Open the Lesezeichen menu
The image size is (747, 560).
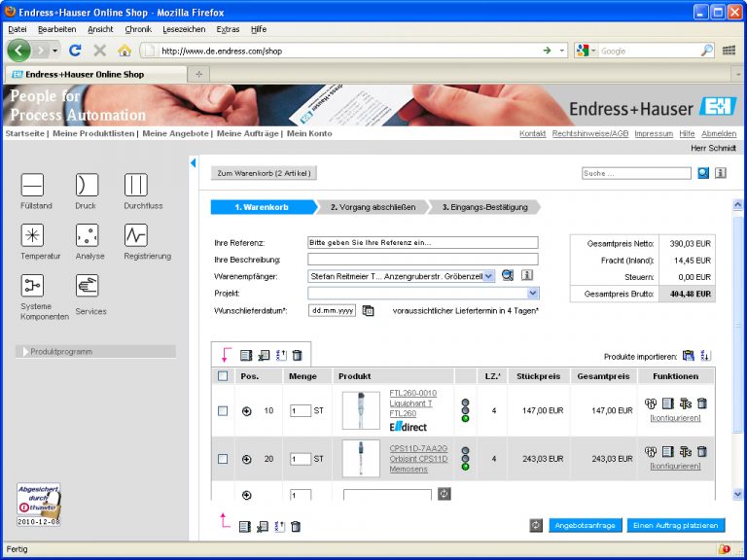tap(185, 29)
